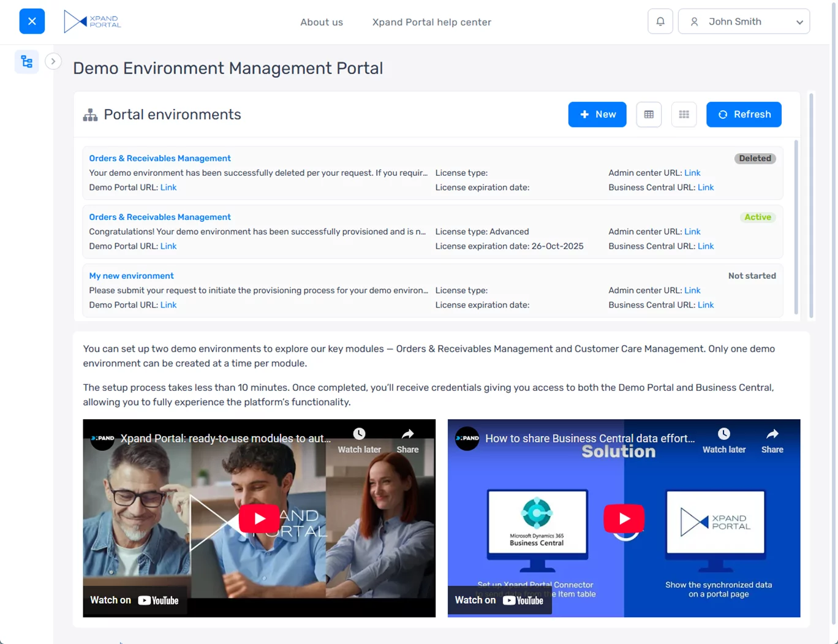The width and height of the screenshot is (838, 644).
Task: Open the John Smith user dropdown
Action: (x=744, y=21)
